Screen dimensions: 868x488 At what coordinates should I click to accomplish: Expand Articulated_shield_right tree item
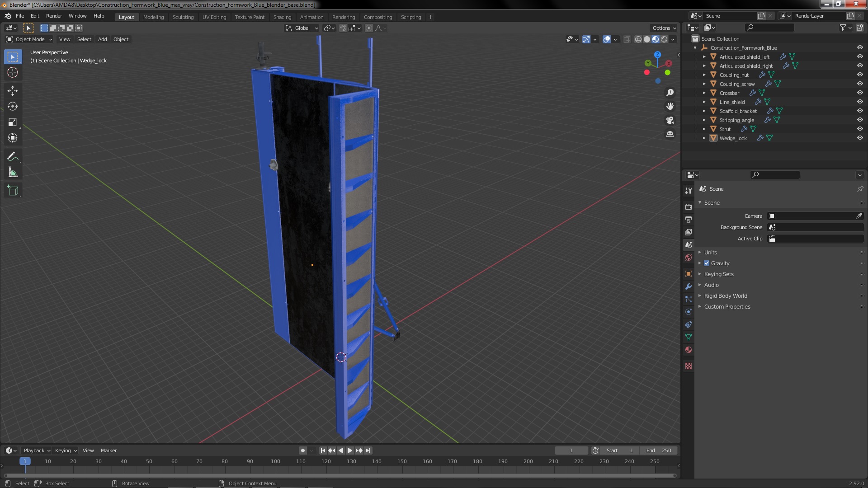(x=704, y=66)
